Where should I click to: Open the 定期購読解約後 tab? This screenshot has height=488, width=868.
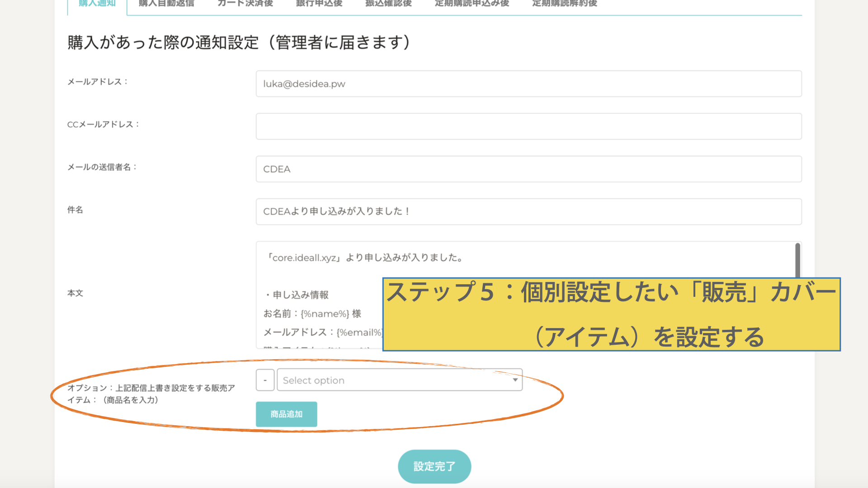(x=564, y=4)
